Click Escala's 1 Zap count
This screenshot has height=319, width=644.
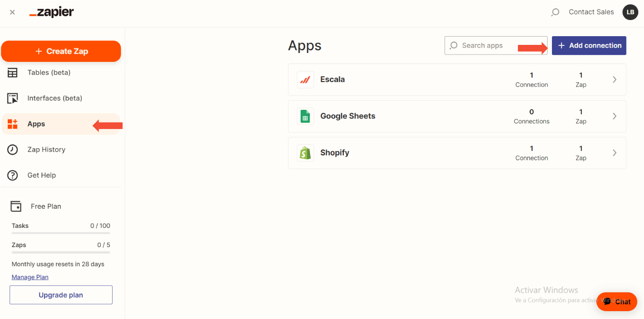581,80
